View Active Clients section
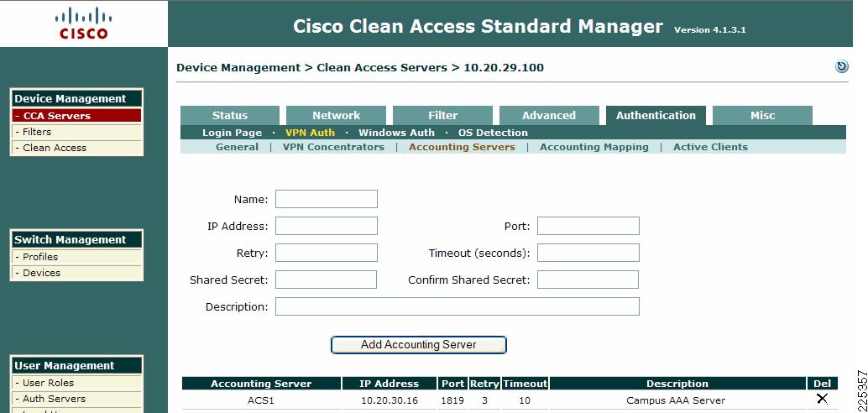Viewport: 868px width, 413px height. tap(710, 147)
